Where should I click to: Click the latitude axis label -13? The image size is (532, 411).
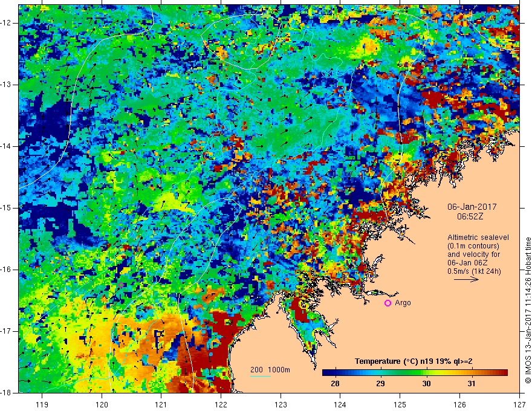tap(7, 85)
